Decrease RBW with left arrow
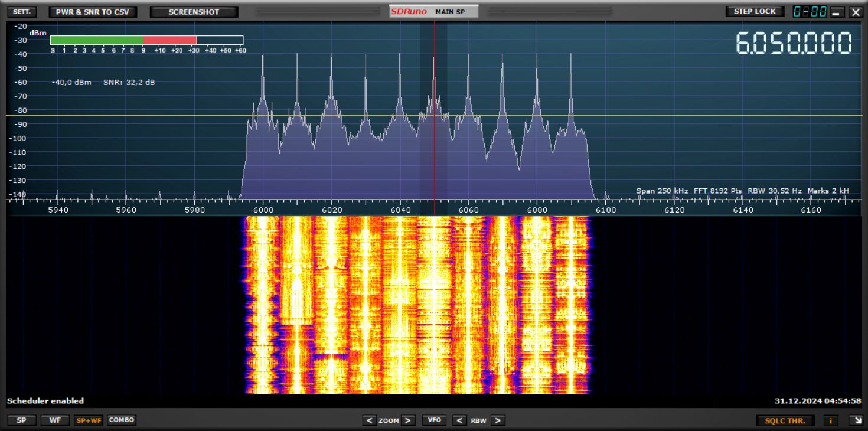Image resolution: width=868 pixels, height=431 pixels. tap(459, 420)
